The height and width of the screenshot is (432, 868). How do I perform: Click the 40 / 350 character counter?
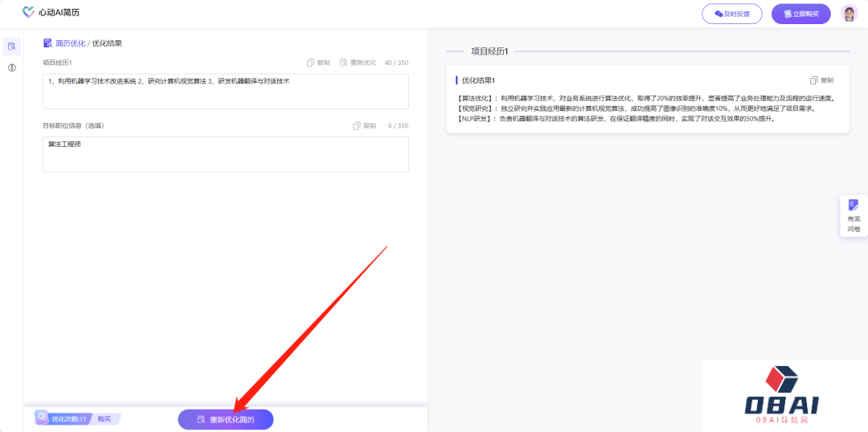[396, 63]
